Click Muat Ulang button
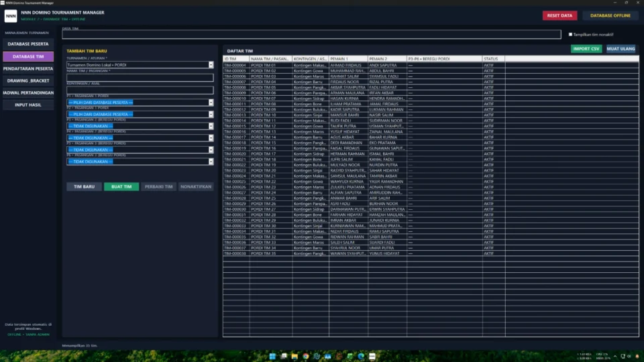Image resolution: width=644 pixels, height=362 pixels. click(621, 49)
